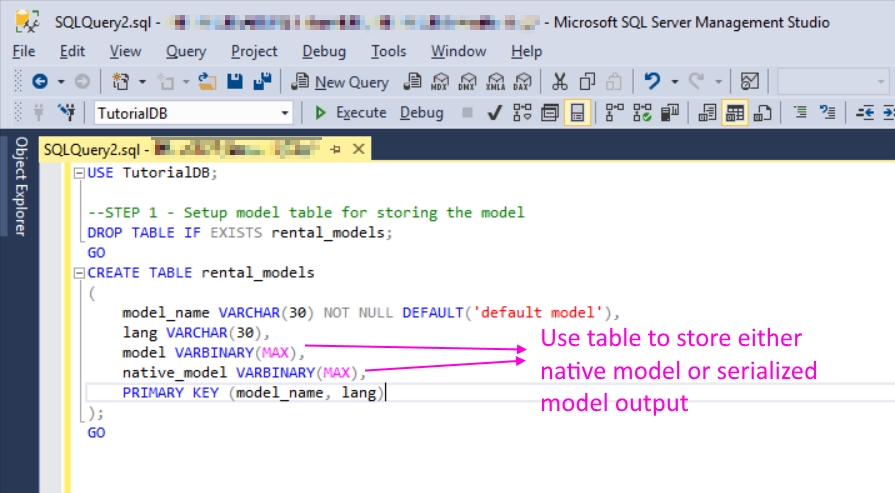
Task: Click the PRIMARY KEY code line
Action: coord(253,393)
